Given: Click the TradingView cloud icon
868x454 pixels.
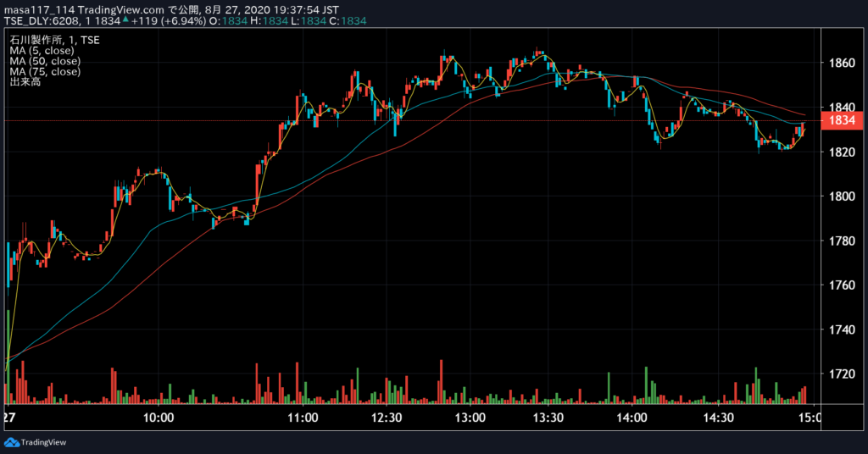Looking at the screenshot, I should coord(12,442).
